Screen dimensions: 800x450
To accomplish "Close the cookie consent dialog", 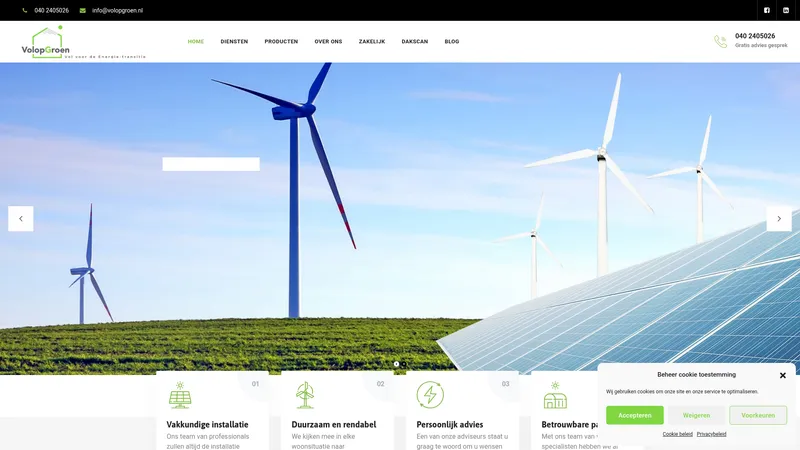I will pos(783,375).
